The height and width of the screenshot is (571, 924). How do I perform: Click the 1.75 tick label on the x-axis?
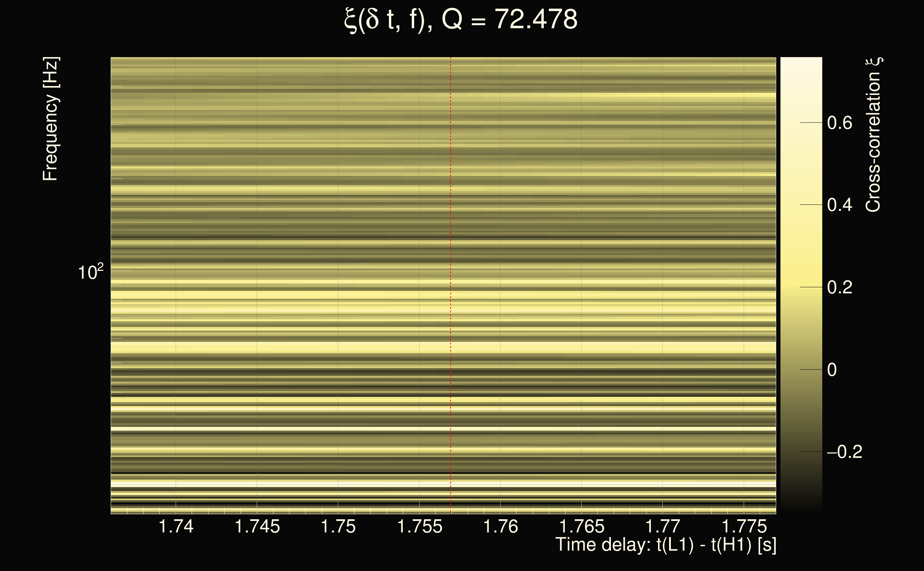point(338,526)
